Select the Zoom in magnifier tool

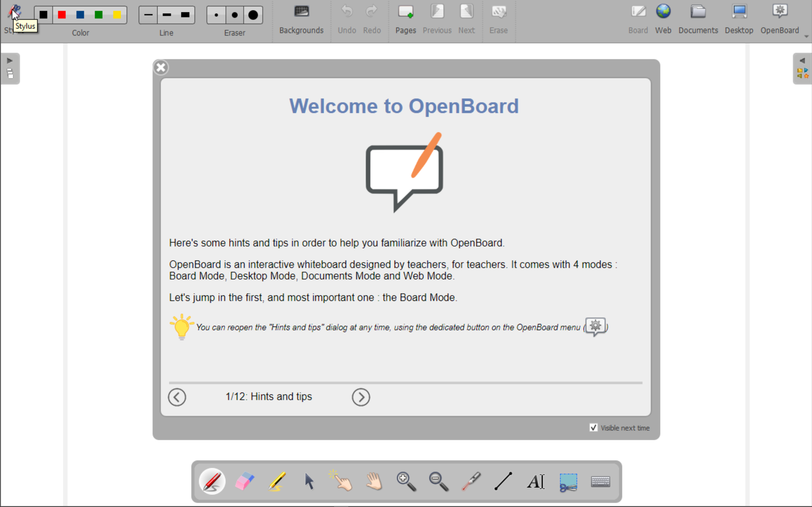[x=406, y=481]
